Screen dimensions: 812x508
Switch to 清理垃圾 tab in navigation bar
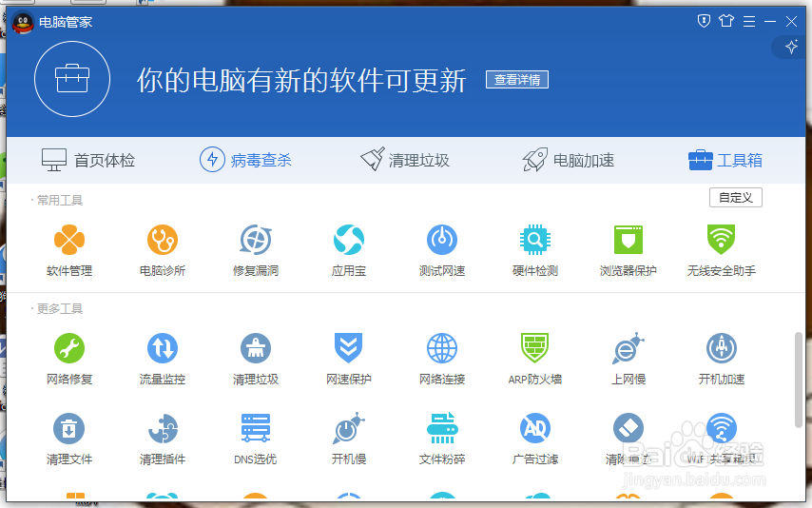404,160
